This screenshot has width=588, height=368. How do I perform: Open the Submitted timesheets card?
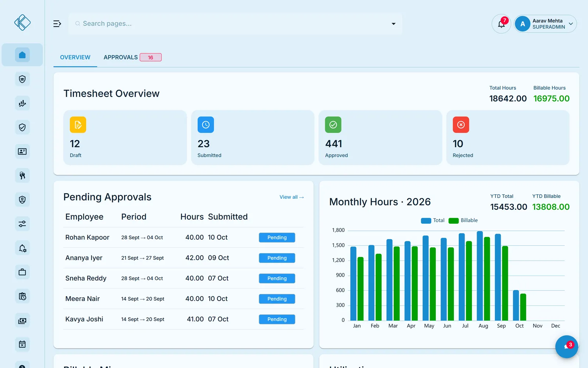click(253, 138)
